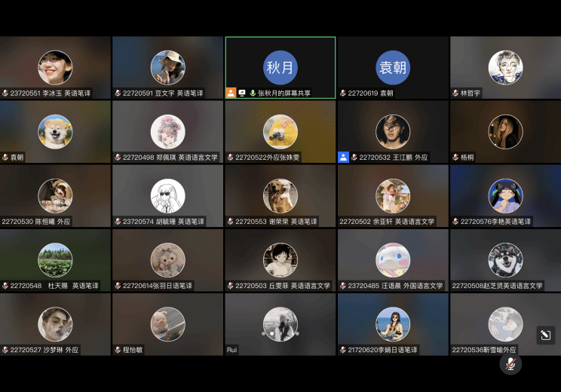Click the exit full-screen arrow icon
The image size is (561, 392).
click(546, 335)
